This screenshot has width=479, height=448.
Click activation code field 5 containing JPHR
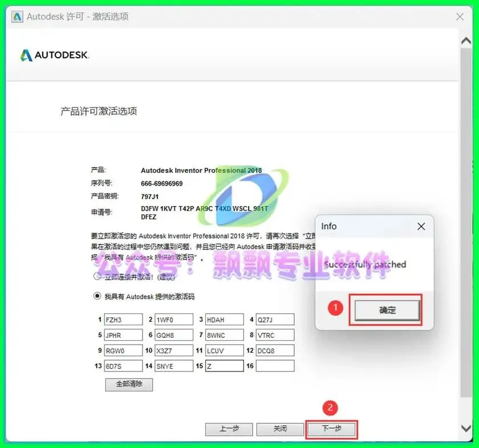click(x=123, y=335)
